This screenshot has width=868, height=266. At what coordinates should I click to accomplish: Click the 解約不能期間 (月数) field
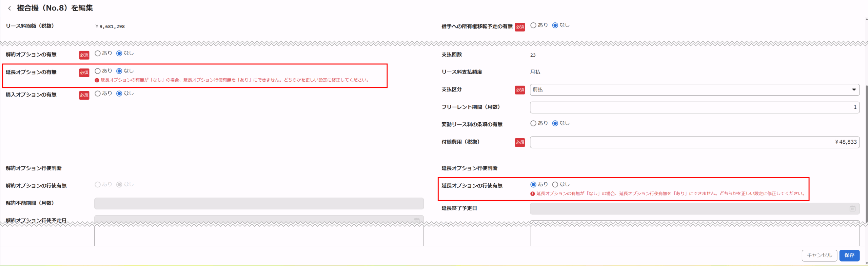pos(259,204)
